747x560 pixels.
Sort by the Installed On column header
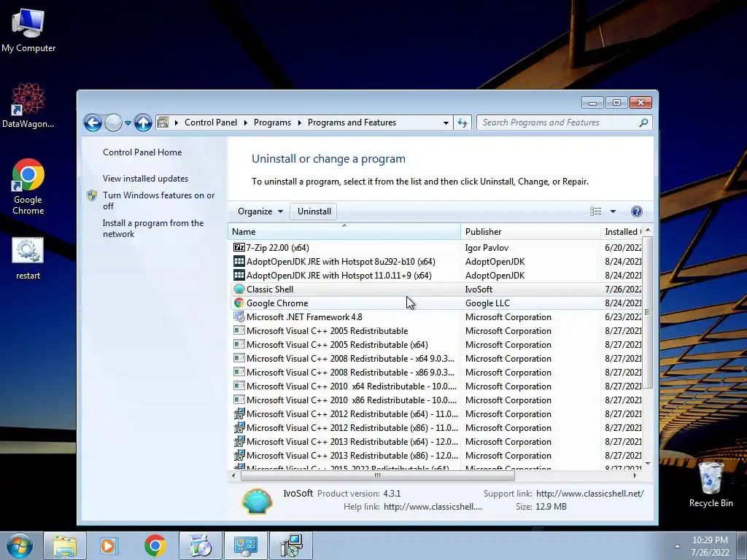pos(622,232)
